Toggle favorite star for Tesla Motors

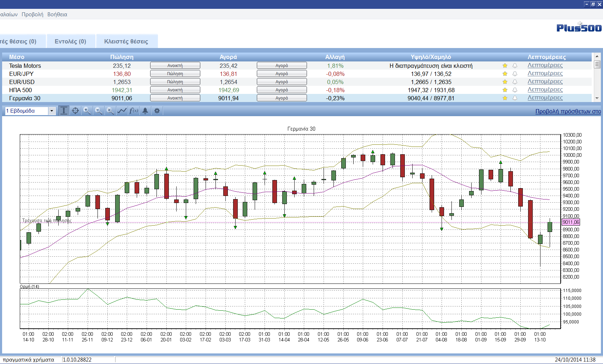tap(505, 66)
